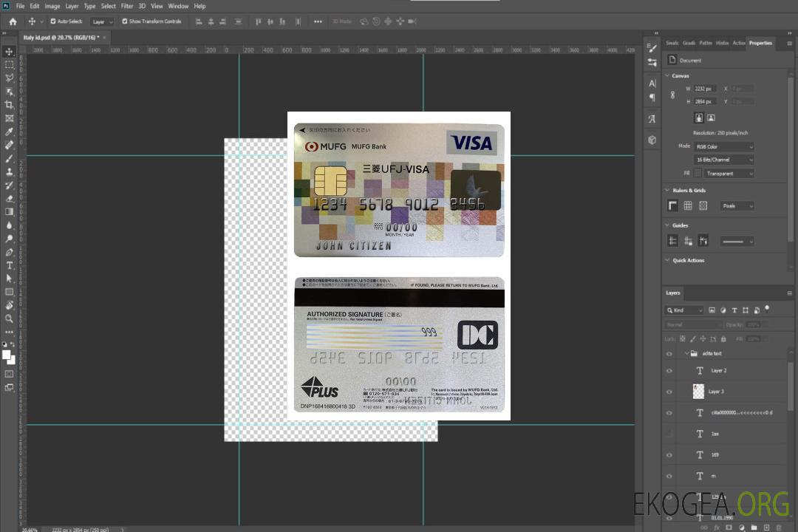The height and width of the screenshot is (532, 798).
Task: Select the Clone Stamp tool
Action: click(x=9, y=172)
